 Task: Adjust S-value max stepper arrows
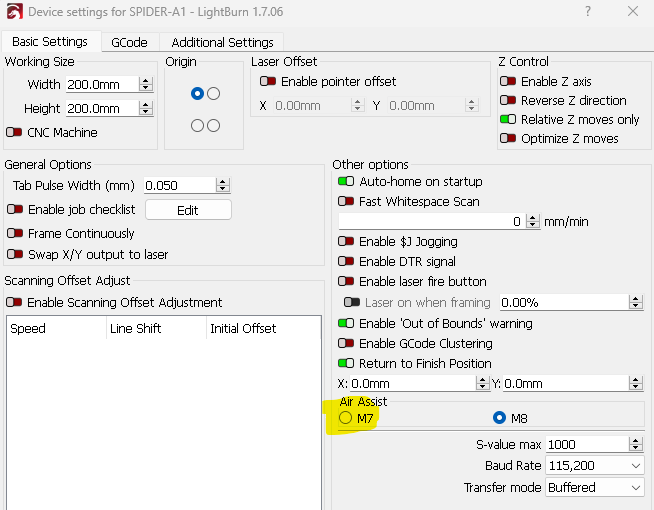[636, 445]
